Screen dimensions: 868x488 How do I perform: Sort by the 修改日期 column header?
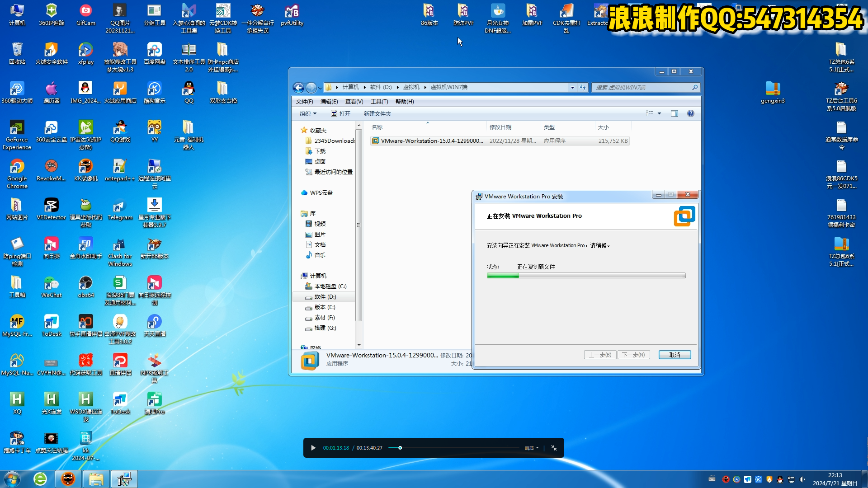coord(513,127)
